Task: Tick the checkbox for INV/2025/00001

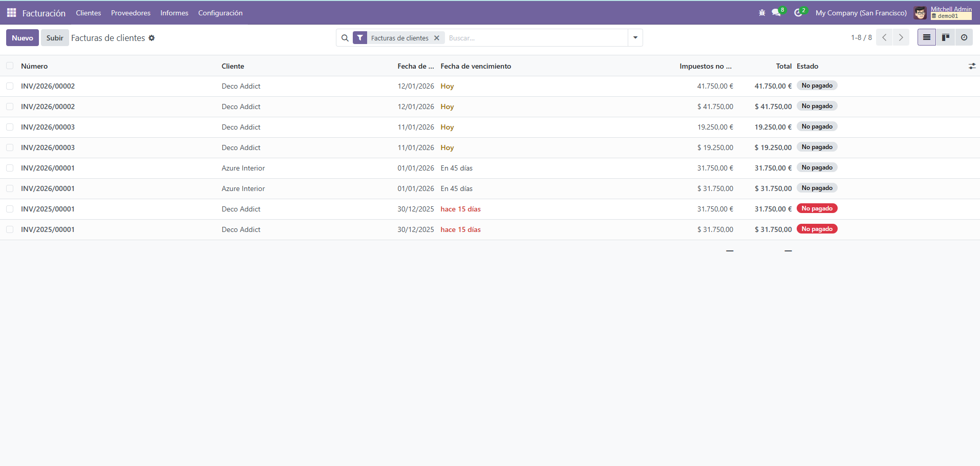Action: point(10,209)
